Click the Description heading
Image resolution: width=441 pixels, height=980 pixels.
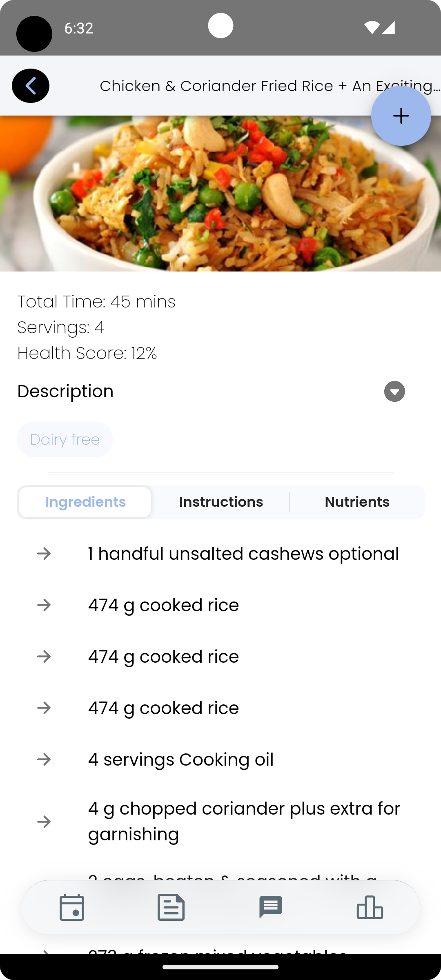click(x=65, y=391)
